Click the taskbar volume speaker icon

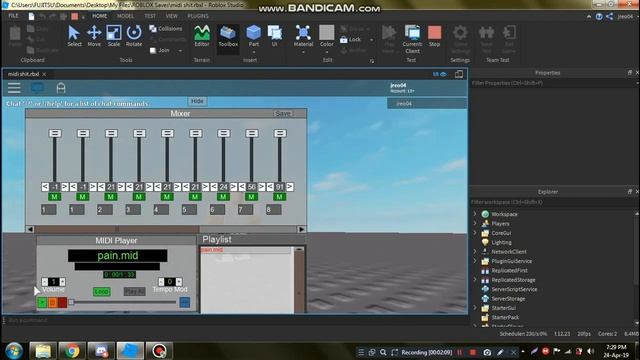(591, 351)
